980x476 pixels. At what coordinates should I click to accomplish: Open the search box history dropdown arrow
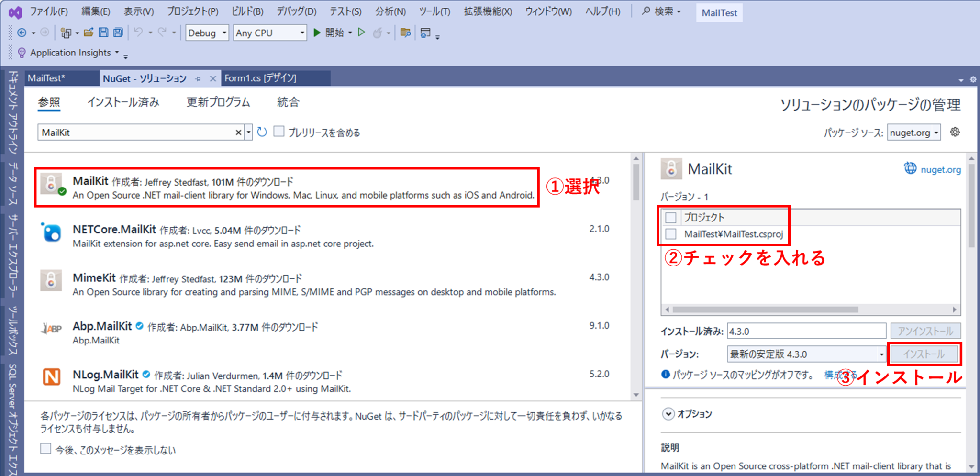point(248,133)
